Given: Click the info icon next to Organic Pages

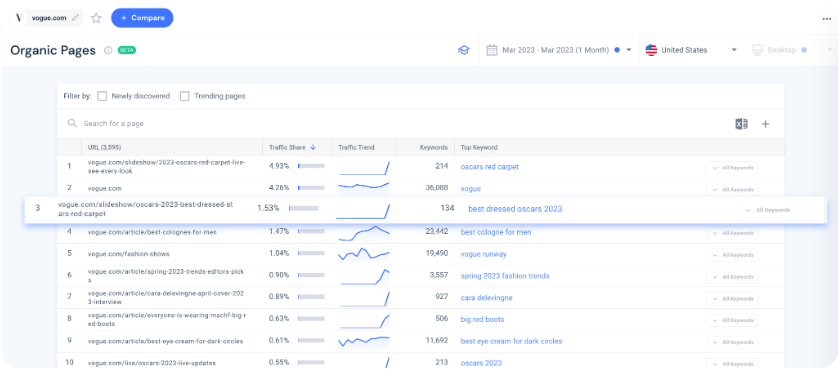Looking at the screenshot, I should [x=108, y=50].
